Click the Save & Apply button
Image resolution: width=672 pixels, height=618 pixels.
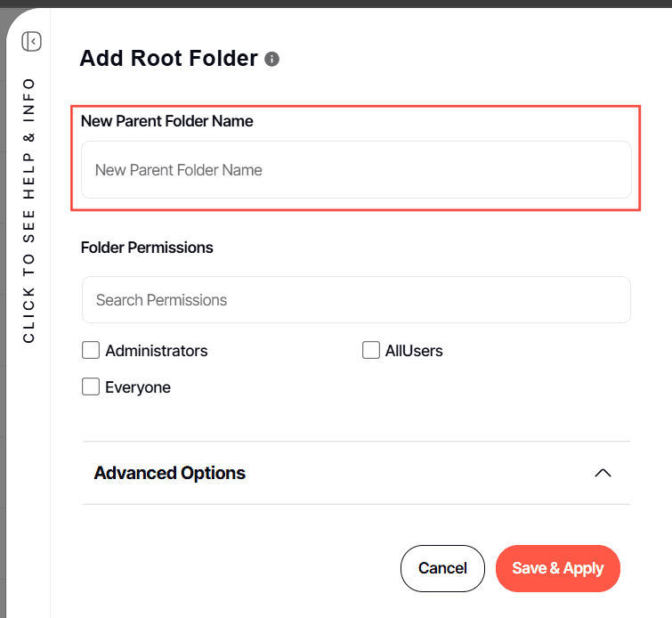[x=557, y=568]
